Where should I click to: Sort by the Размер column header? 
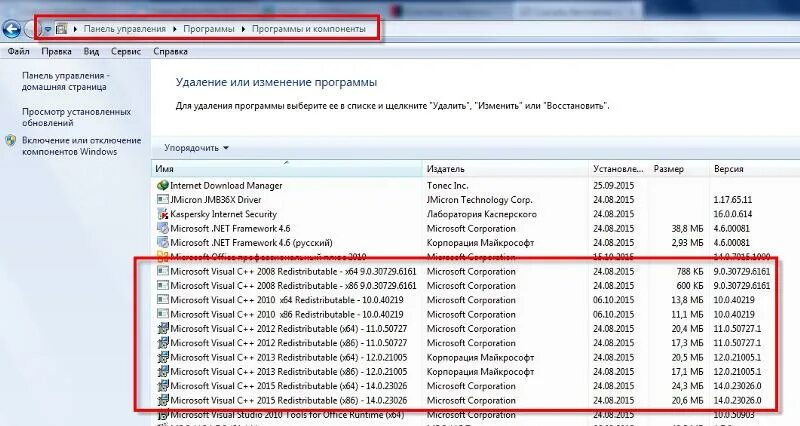pyautogui.click(x=679, y=168)
